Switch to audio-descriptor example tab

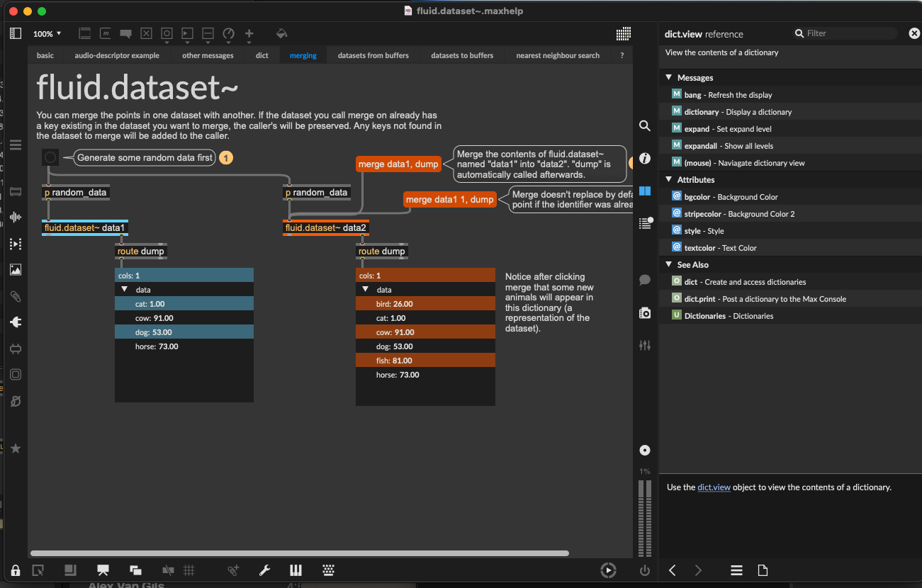[x=117, y=55]
